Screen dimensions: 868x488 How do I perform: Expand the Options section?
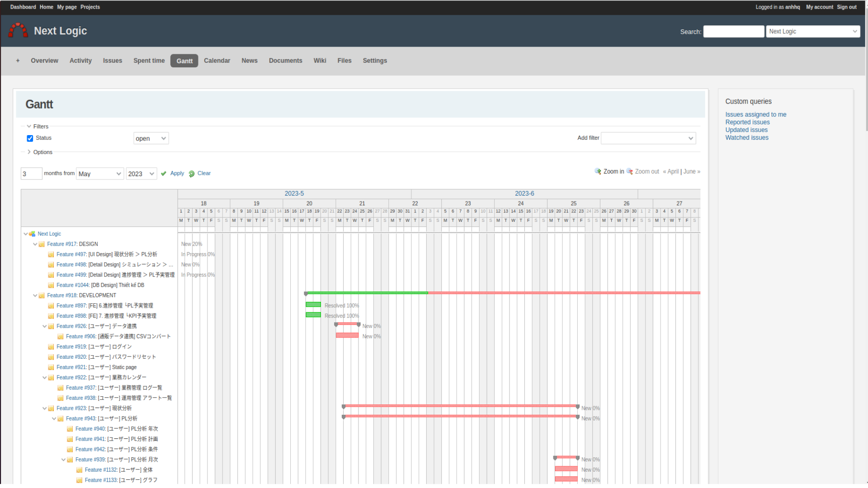[x=29, y=152]
